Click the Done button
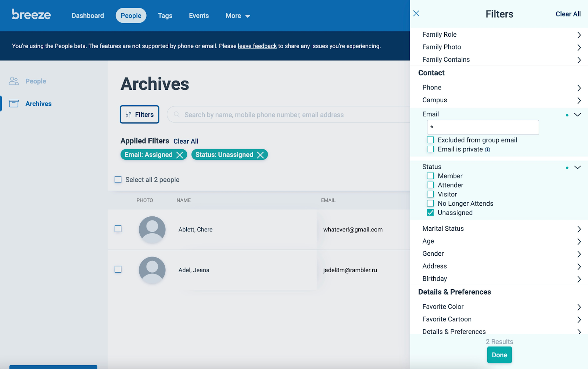This screenshot has width=588, height=369. pos(499,355)
